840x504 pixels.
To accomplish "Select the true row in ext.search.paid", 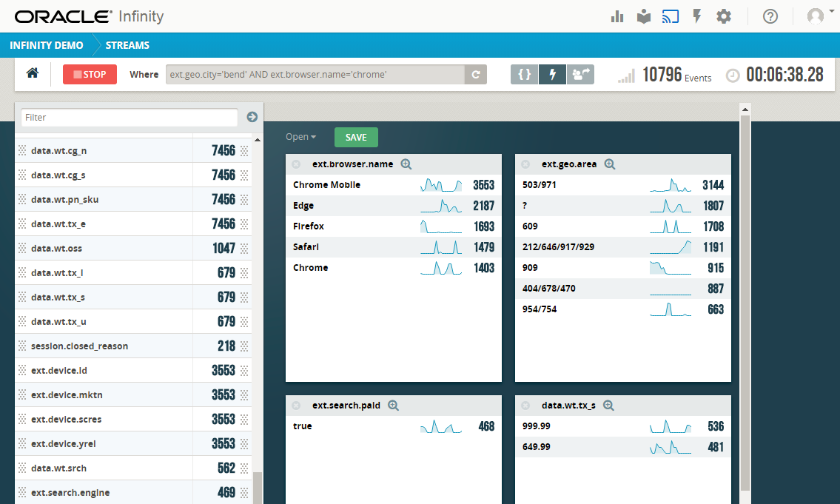I will (394, 426).
